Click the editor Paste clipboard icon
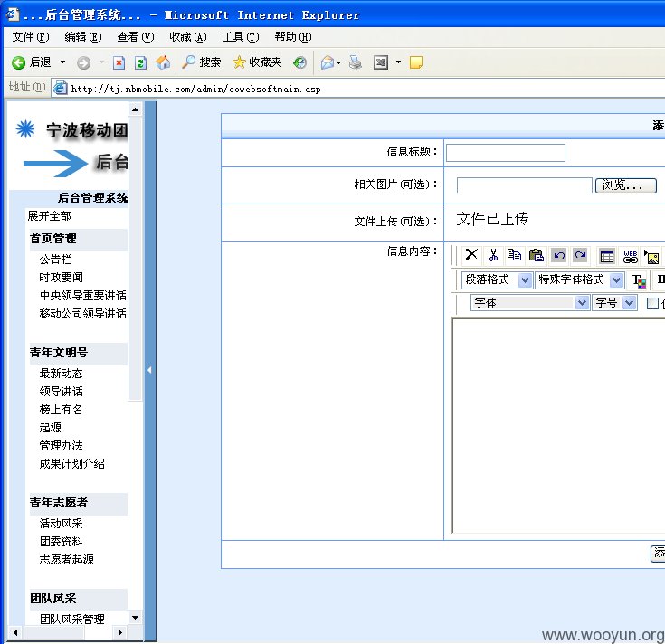 click(x=536, y=255)
